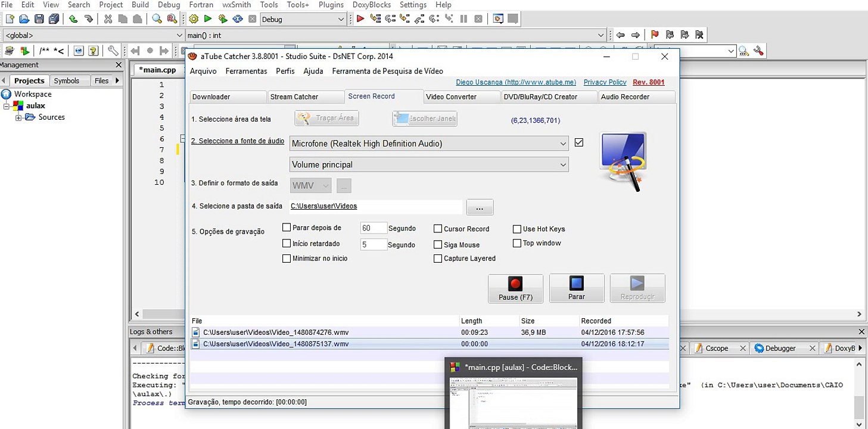Open the Privacy Policy link

[605, 82]
